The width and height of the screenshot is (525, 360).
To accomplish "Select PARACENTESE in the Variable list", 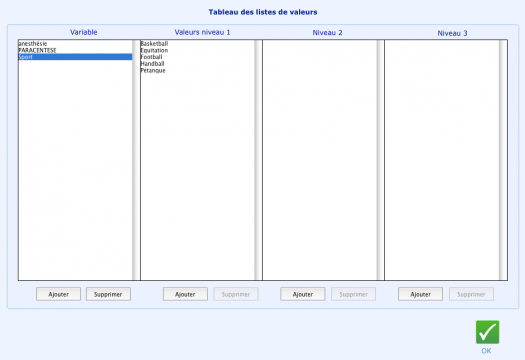I will (x=75, y=50).
